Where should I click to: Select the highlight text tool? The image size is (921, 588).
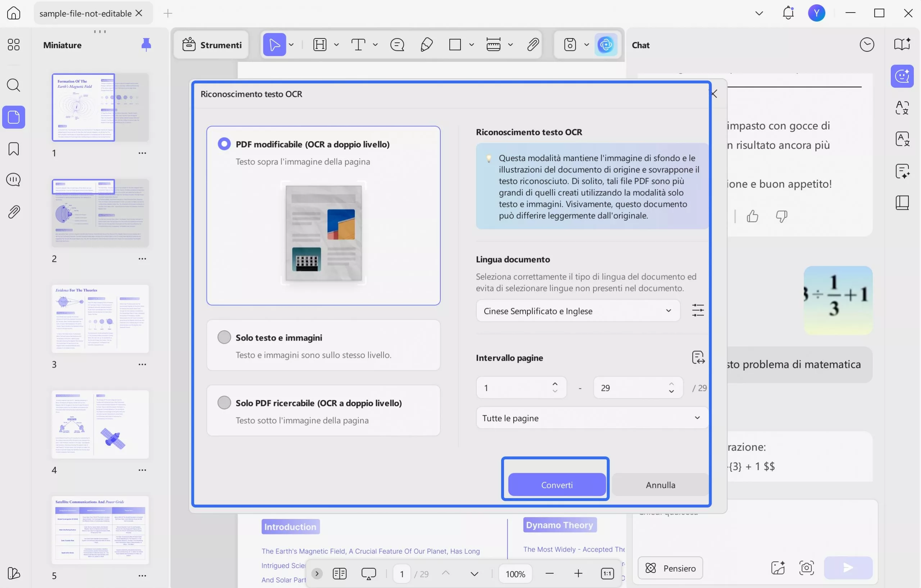click(320, 45)
